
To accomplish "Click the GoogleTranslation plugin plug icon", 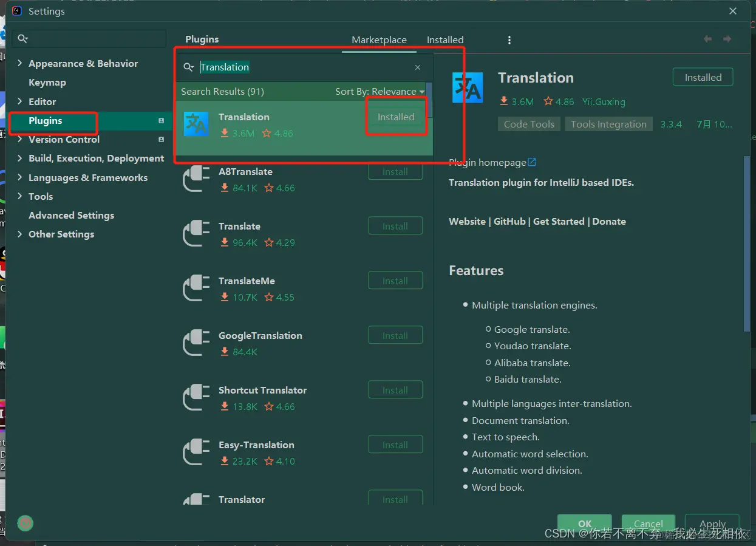I will point(196,343).
